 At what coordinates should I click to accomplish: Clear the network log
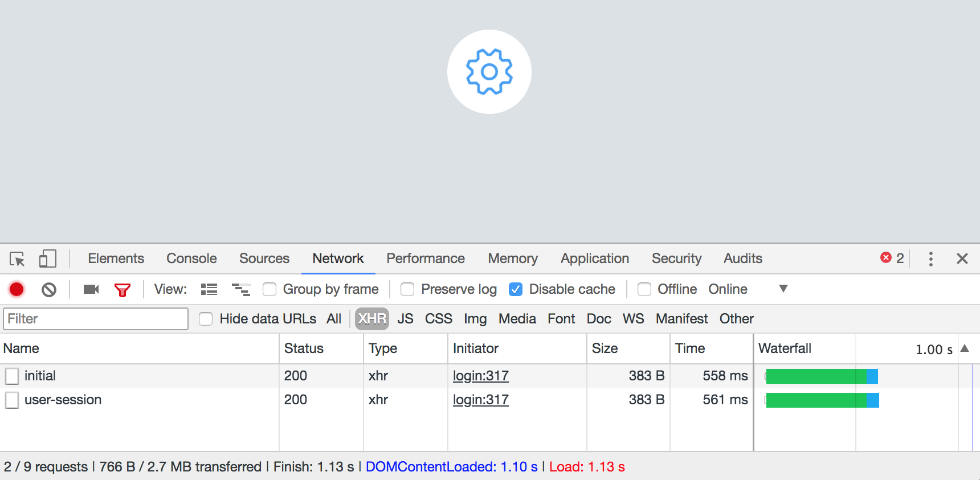pos(49,290)
